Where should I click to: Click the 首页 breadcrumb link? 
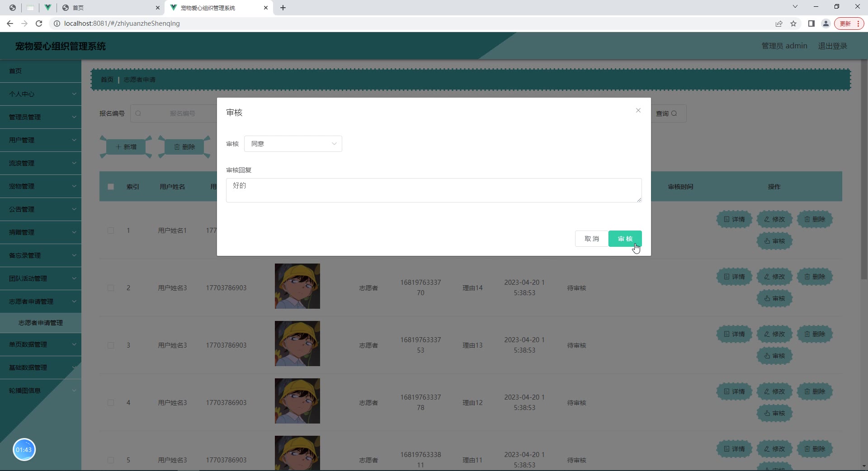(107, 80)
